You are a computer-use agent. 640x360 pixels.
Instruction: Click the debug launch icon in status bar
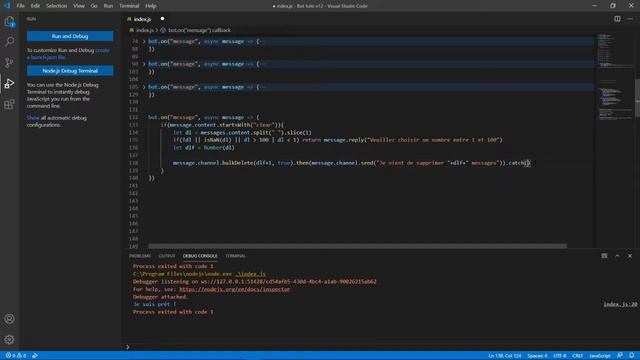tap(35, 356)
